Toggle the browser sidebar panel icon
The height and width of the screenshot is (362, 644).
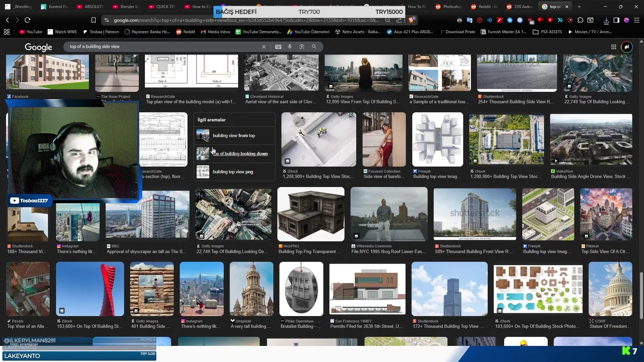[616, 20]
